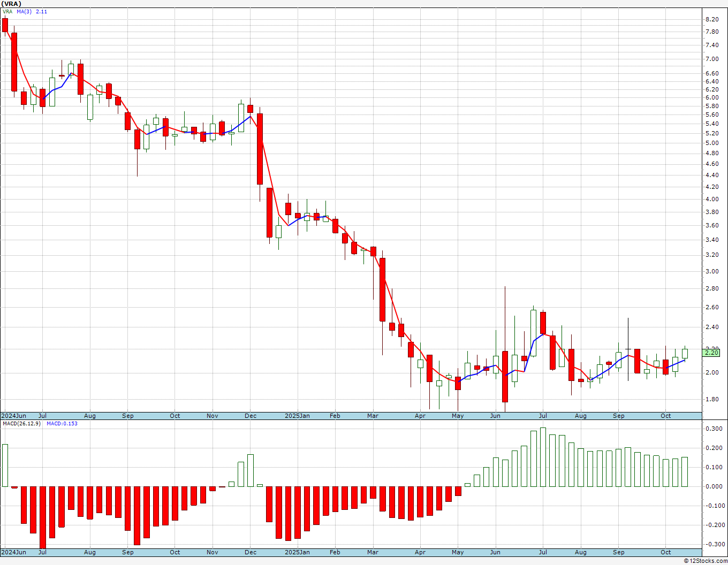Click the 2.60 price axis label
This screenshot has width=728, height=565.
click(x=712, y=307)
